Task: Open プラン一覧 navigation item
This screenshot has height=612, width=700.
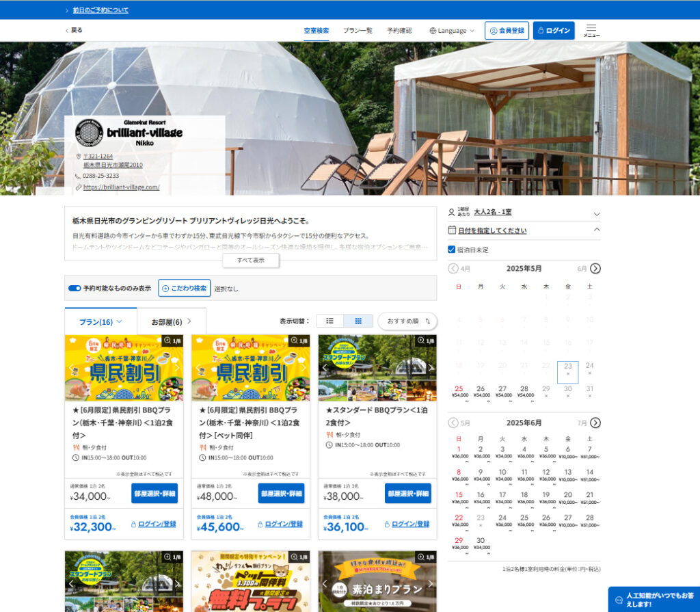Action: (x=358, y=31)
